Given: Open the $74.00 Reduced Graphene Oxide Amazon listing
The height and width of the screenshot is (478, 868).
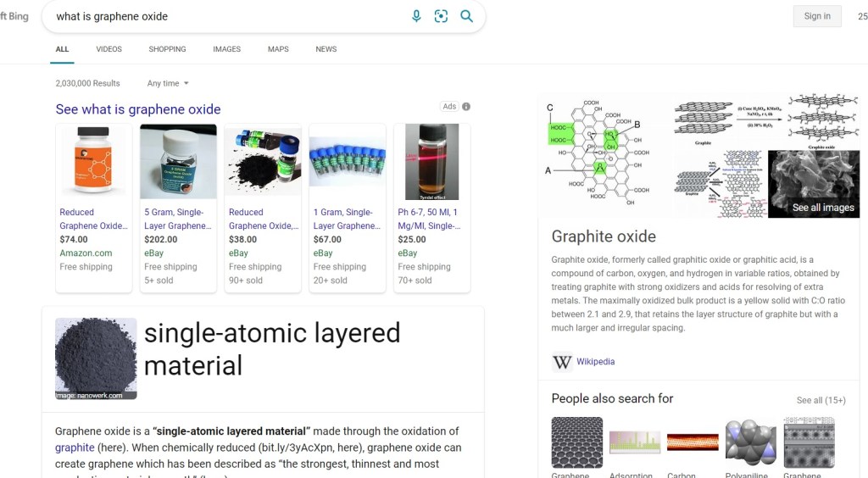Looking at the screenshot, I should point(93,219).
